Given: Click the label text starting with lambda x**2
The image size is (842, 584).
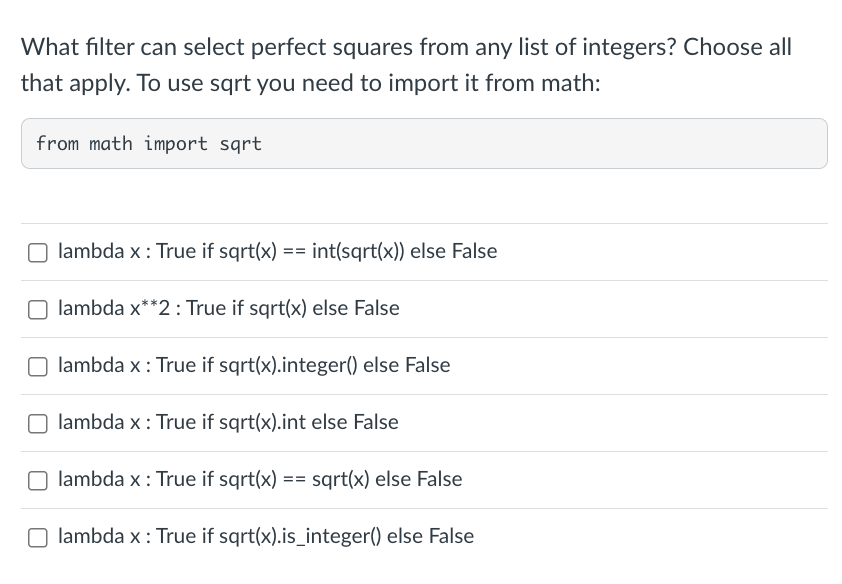Looking at the screenshot, I should 228,308.
